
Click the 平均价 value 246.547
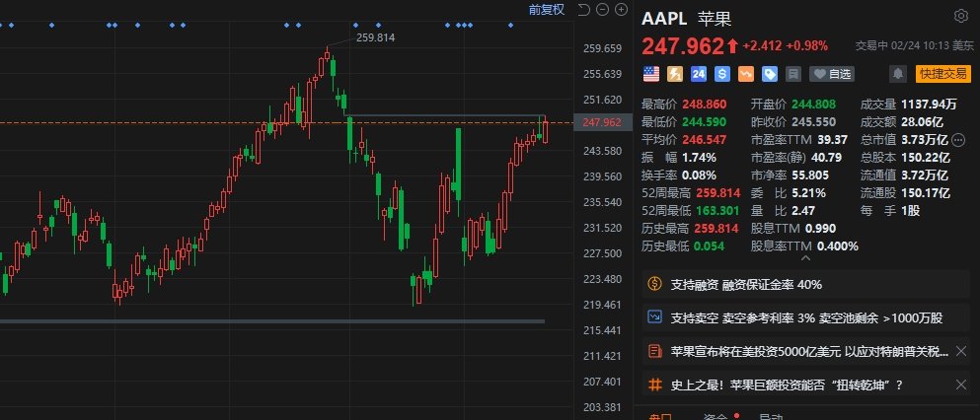pos(705,139)
